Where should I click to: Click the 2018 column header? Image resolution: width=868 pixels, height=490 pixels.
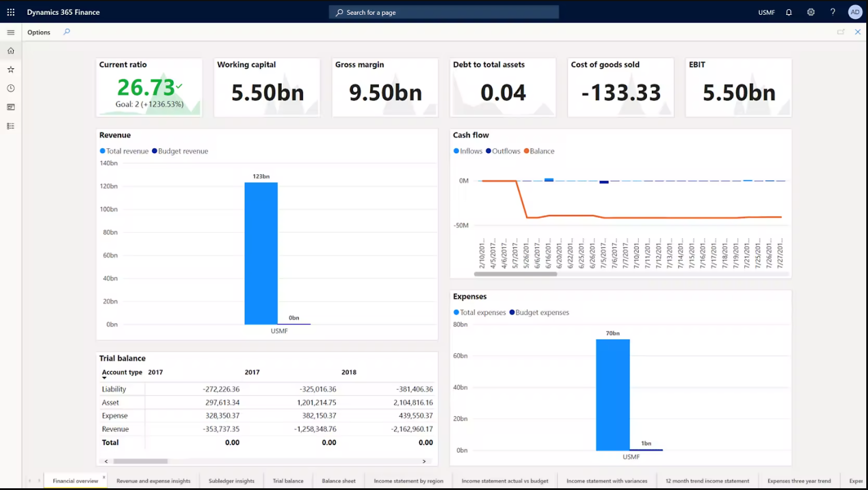[349, 372]
